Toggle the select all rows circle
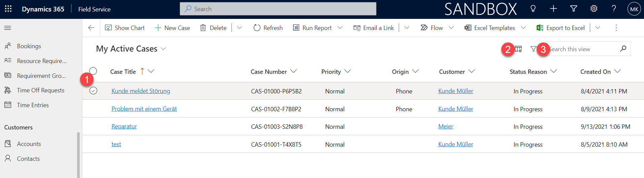Viewport: 644px width, 178px height. [x=93, y=71]
